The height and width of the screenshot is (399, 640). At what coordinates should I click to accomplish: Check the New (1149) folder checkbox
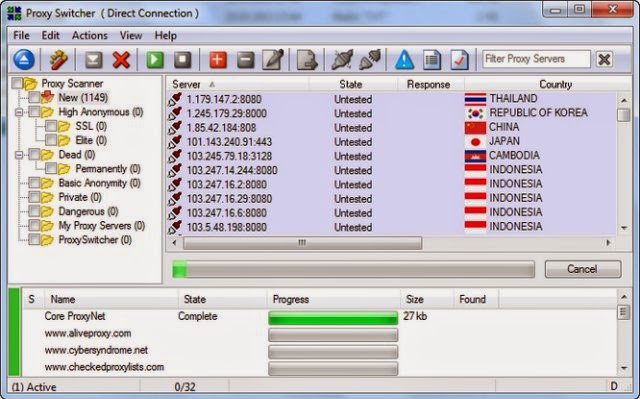34,98
